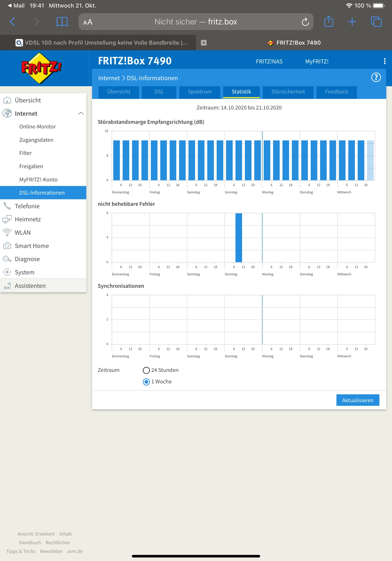Screen dimensions: 392x561
Task: Click the help question mark icon
Action: pyautogui.click(x=376, y=78)
